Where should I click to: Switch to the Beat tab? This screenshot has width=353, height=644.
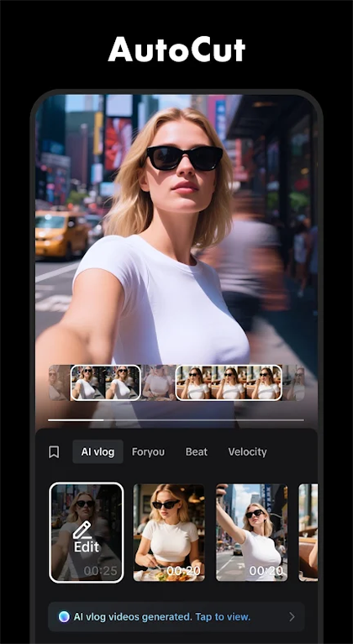tap(196, 451)
